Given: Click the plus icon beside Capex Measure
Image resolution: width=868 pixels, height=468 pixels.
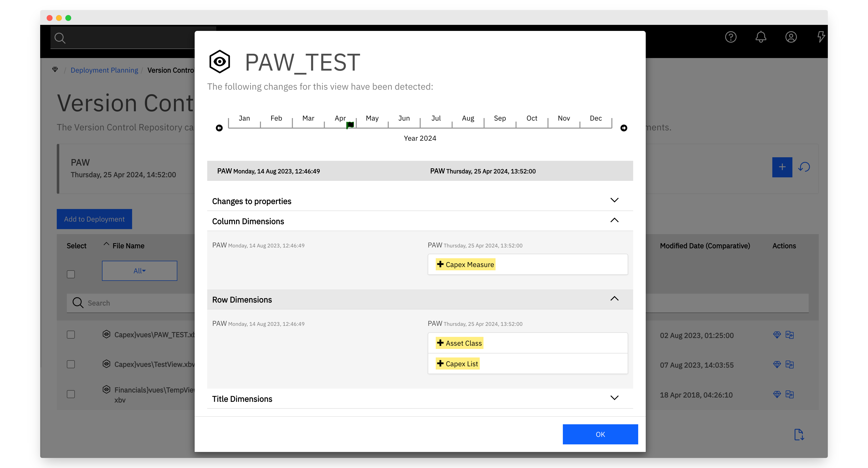Looking at the screenshot, I should pyautogui.click(x=440, y=265).
